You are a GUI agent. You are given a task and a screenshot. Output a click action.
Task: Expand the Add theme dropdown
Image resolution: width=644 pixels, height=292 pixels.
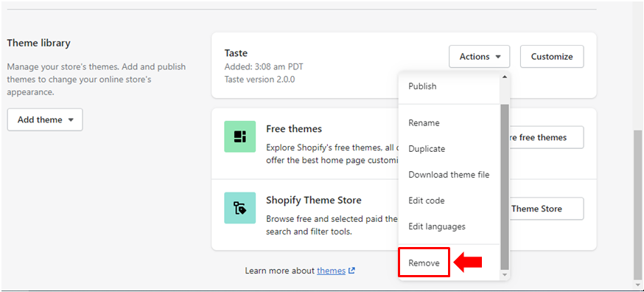45,119
